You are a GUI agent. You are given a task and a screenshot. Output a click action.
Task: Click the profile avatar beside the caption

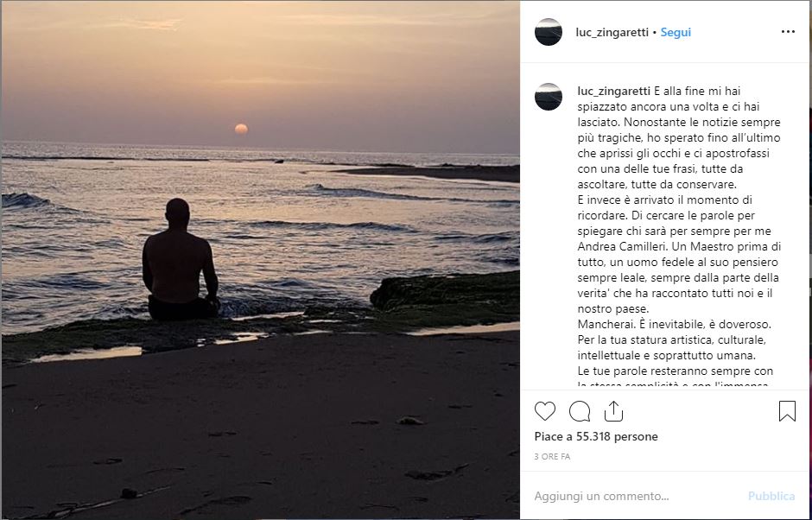click(549, 97)
